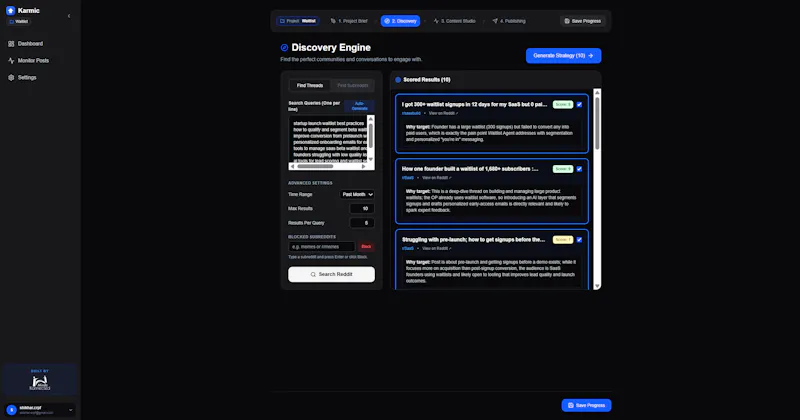
Task: Click the user avatar at sidebar bottom
Action: point(11,410)
